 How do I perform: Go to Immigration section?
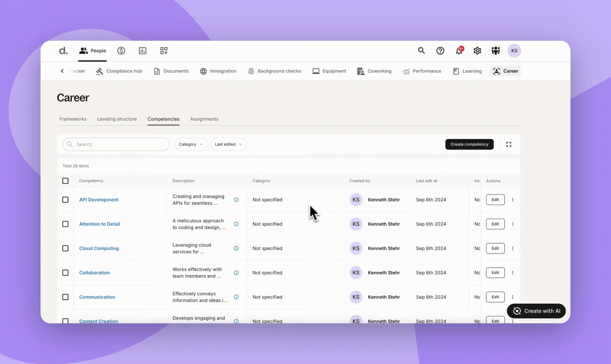click(218, 71)
